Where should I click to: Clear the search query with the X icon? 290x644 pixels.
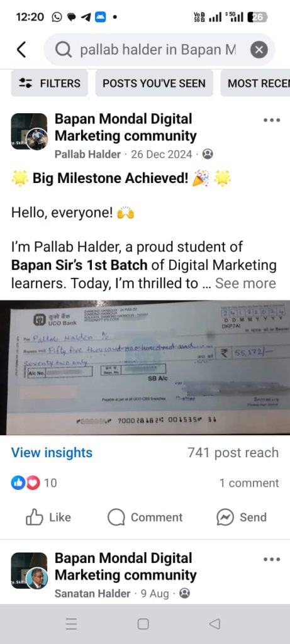pyautogui.click(x=259, y=50)
